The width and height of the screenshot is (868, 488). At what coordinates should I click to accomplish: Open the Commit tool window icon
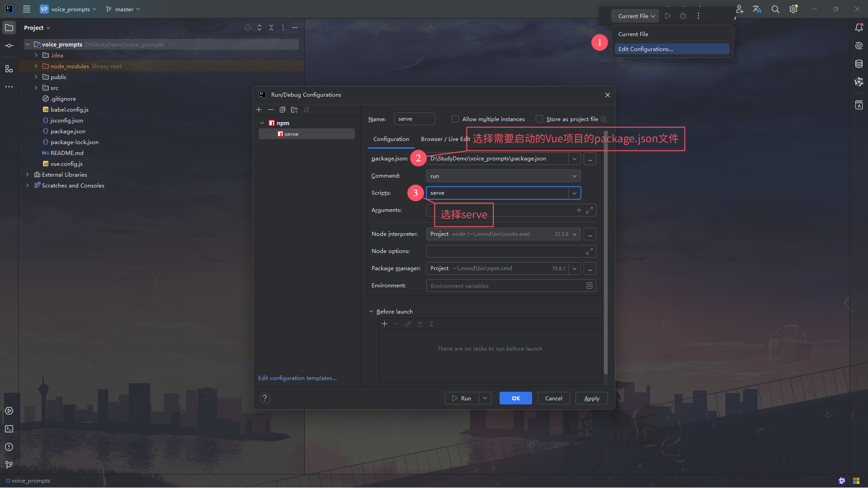(9, 46)
